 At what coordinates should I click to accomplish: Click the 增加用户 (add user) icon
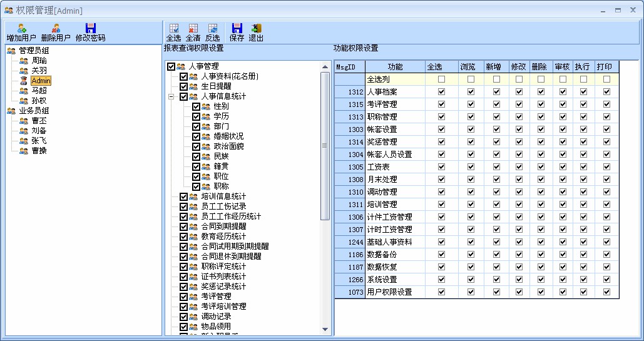[x=21, y=28]
